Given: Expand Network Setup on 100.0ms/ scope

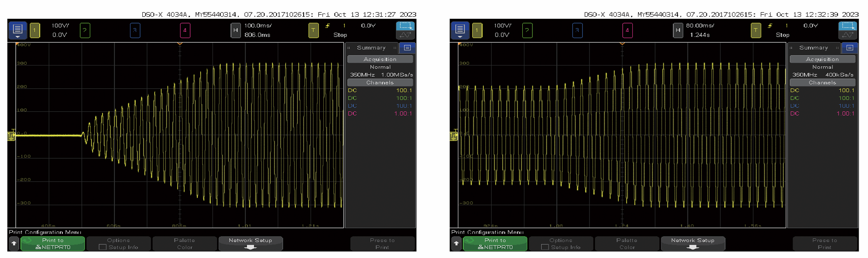Looking at the screenshot, I should pyautogui.click(x=250, y=244).
